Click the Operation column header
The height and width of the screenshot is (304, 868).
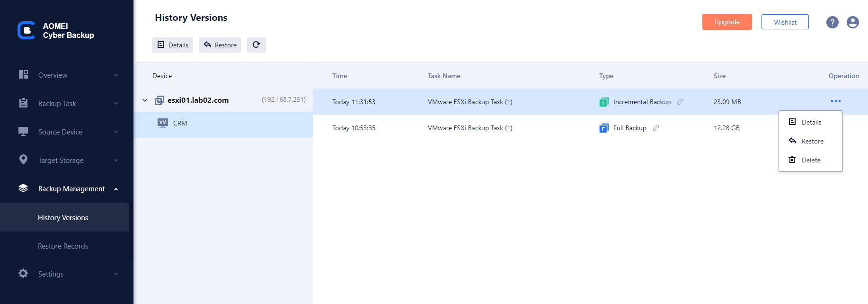click(x=843, y=76)
